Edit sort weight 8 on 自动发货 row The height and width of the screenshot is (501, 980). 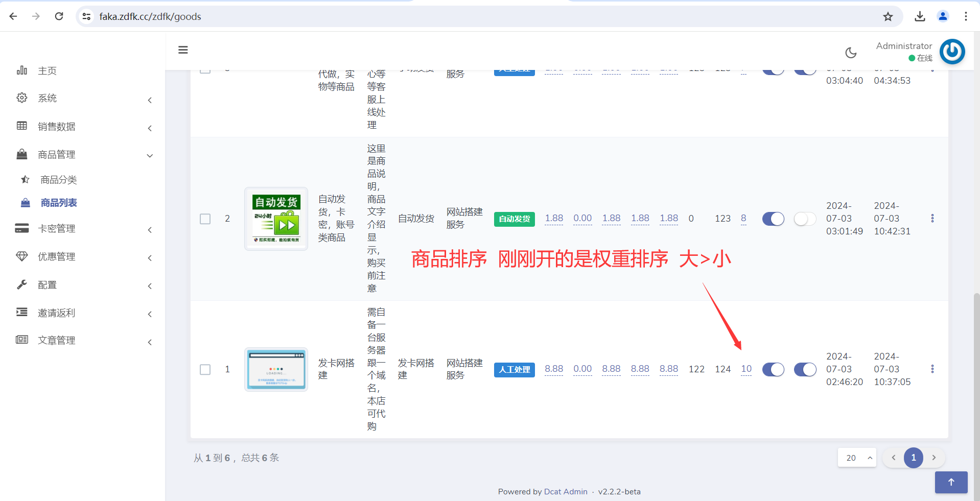click(743, 218)
